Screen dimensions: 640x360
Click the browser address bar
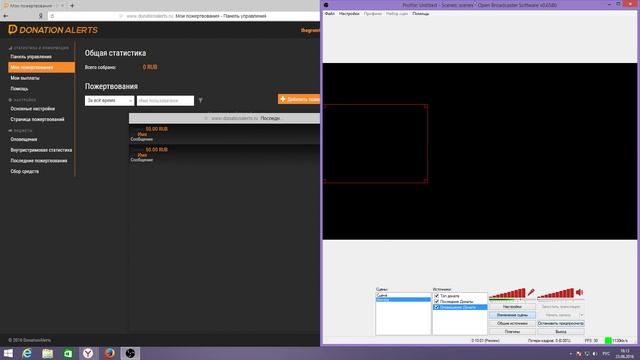pyautogui.click(x=184, y=16)
